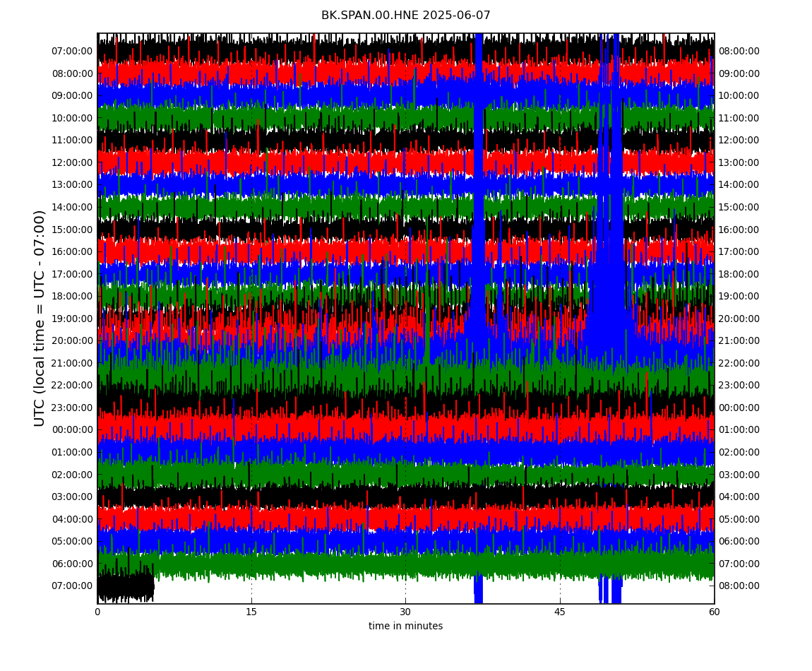Click the left-axis UTC label 02:00:00
Image resolution: width=812 pixels, height=671 pixels.
[72, 475]
